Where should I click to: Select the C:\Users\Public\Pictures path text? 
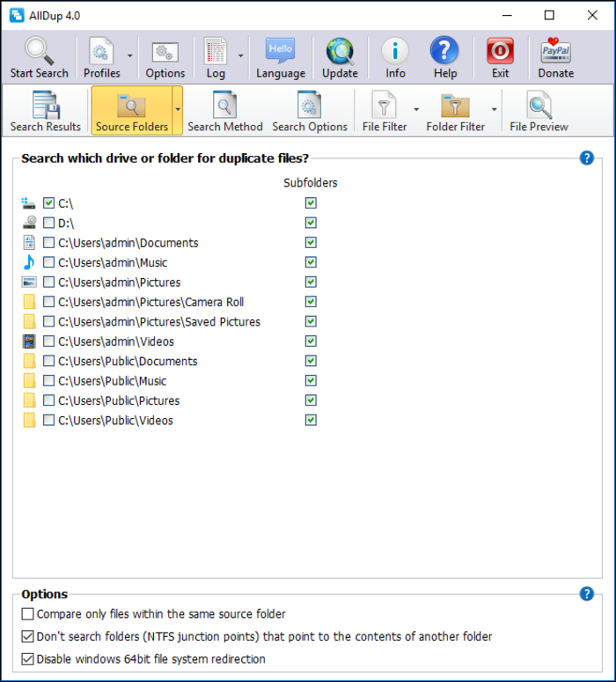[119, 401]
